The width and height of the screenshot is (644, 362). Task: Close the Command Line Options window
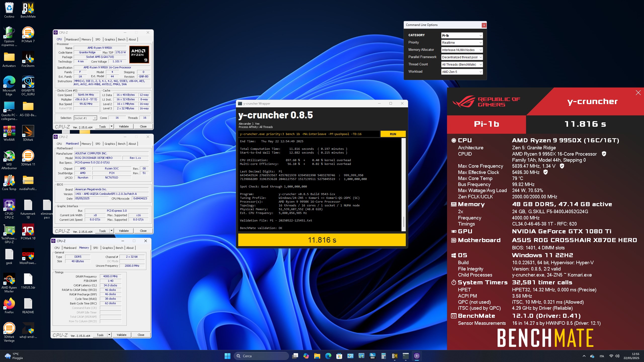[x=484, y=25]
